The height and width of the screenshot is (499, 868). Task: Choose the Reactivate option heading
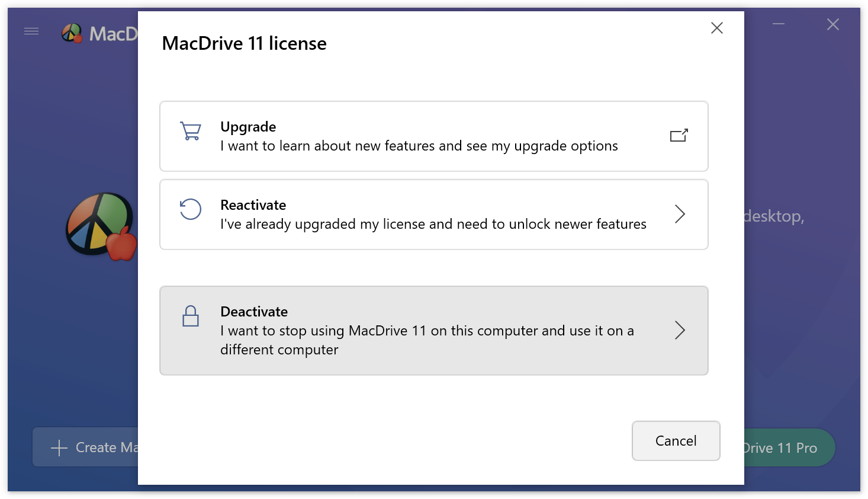point(253,205)
